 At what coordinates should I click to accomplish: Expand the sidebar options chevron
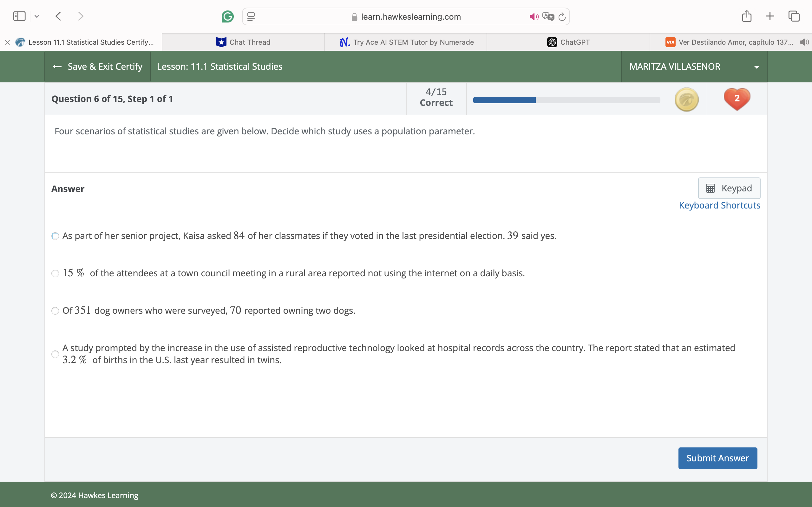[x=37, y=16]
